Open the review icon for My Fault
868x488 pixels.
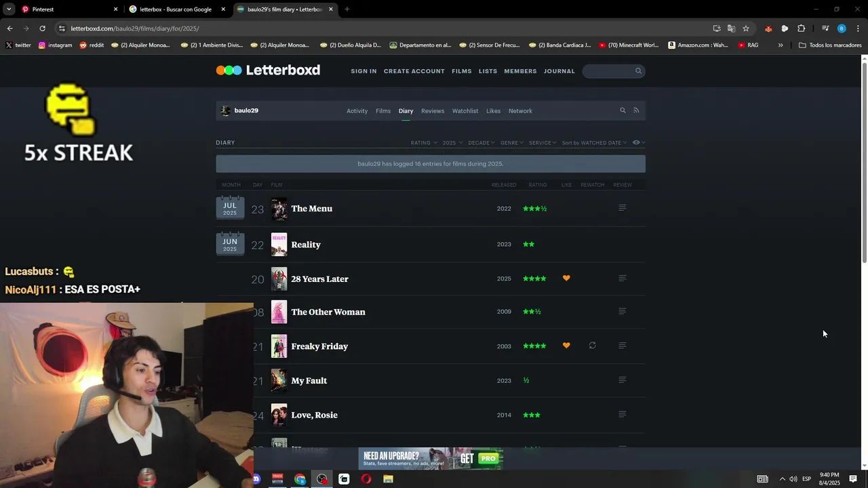[622, 380]
